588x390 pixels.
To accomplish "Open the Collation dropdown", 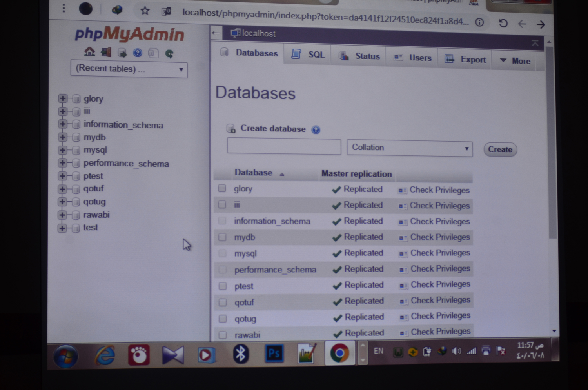I will [410, 148].
